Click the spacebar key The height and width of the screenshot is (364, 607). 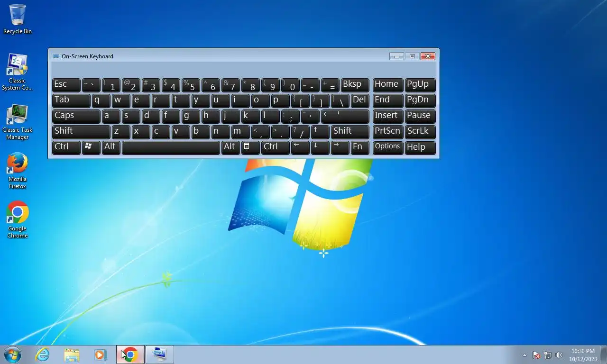point(171,147)
